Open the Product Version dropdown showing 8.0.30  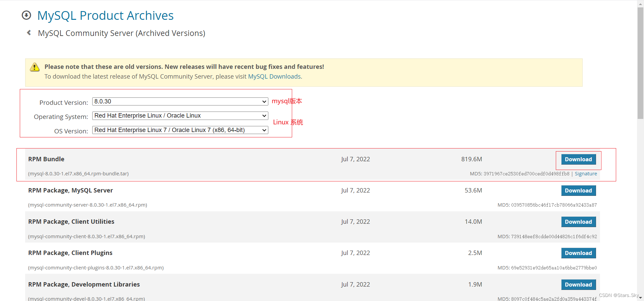click(180, 101)
